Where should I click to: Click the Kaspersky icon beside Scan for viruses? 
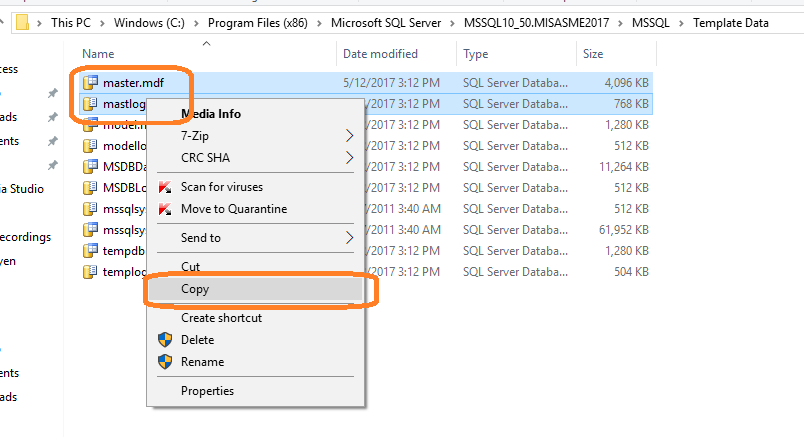tap(165, 187)
